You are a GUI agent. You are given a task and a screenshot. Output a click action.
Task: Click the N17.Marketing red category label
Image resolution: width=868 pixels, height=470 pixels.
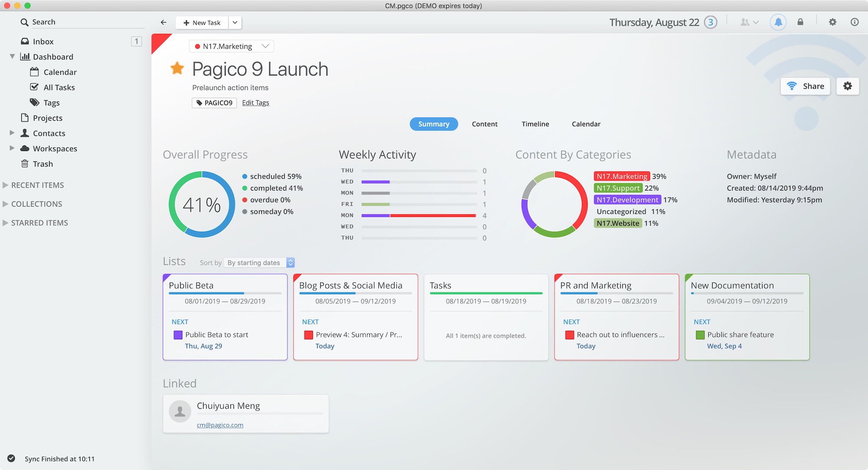tap(622, 176)
